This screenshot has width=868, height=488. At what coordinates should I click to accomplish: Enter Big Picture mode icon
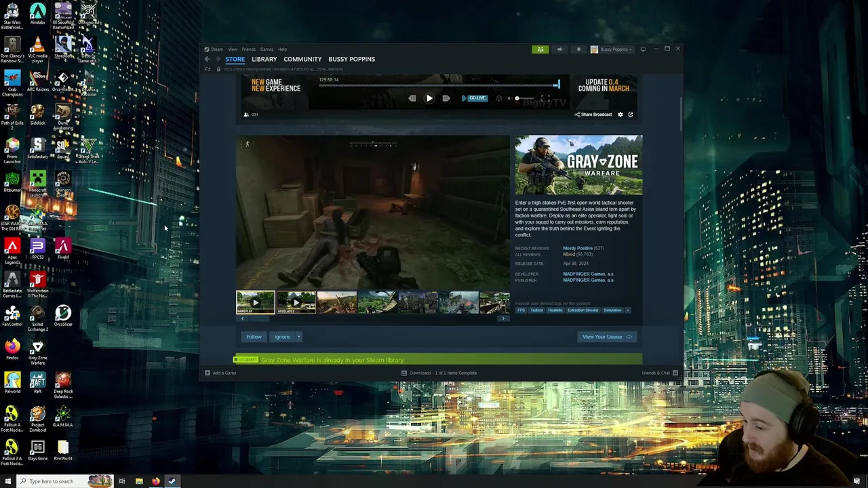click(x=643, y=49)
